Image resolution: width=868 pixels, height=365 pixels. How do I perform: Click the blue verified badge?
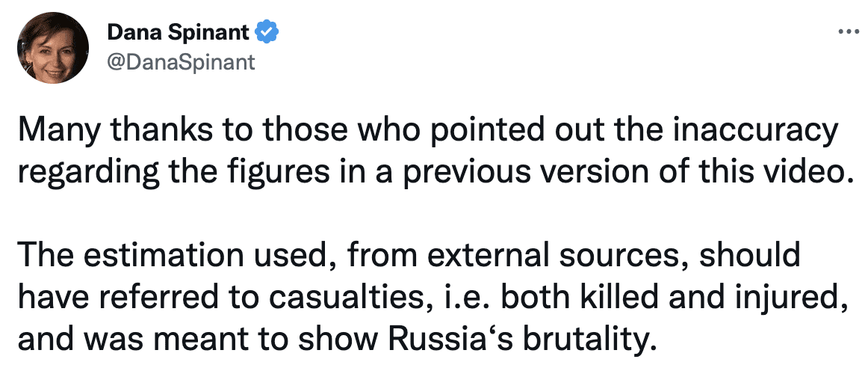[x=266, y=33]
